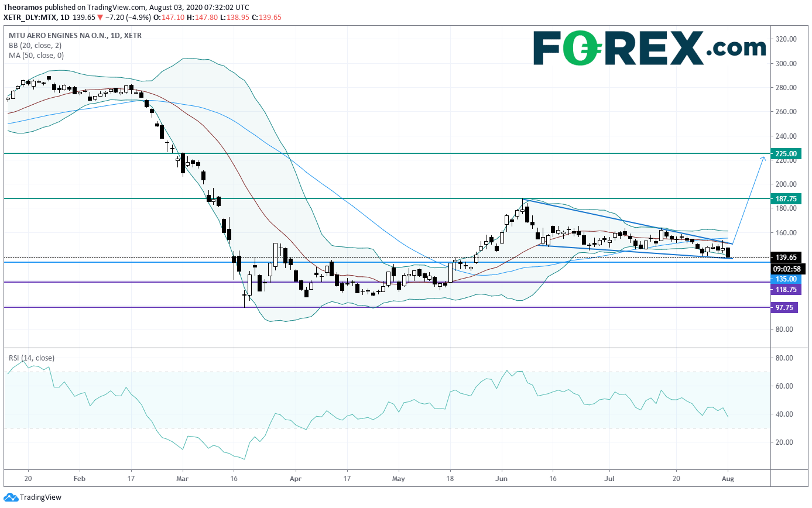Select the 225.00 green price label
Image resolution: width=812 pixels, height=508 pixels.
coord(784,154)
